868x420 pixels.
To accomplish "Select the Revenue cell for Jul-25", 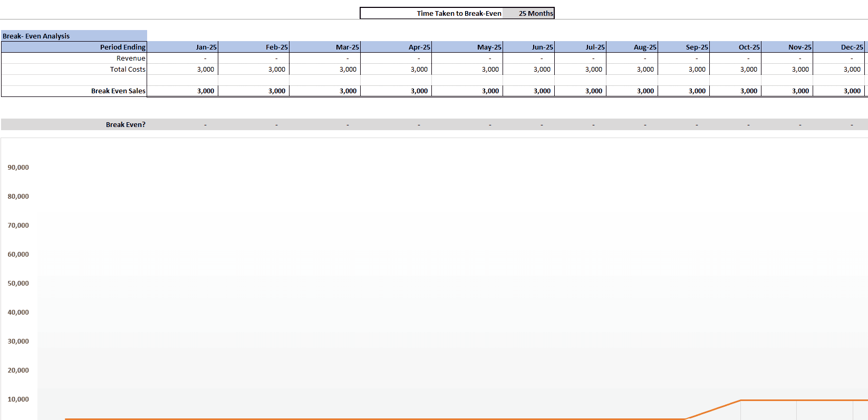I will pyautogui.click(x=581, y=58).
